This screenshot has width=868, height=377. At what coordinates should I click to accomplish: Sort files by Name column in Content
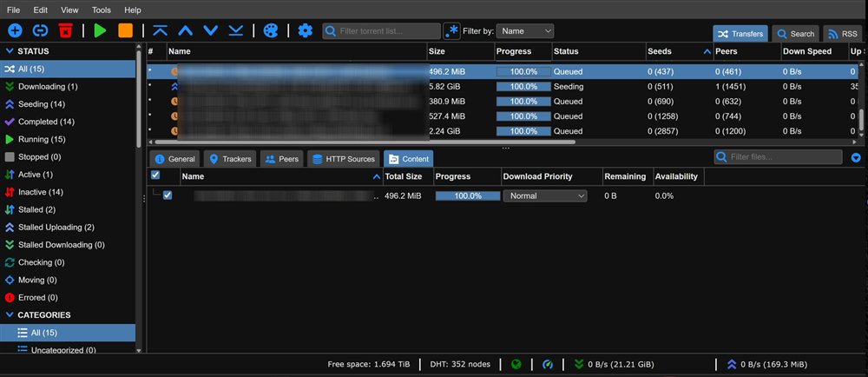282,176
